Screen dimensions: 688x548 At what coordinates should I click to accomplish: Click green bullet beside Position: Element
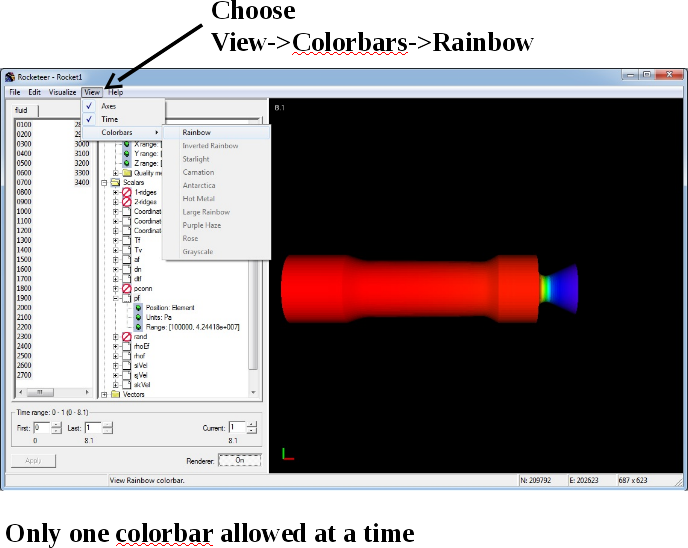[138, 308]
